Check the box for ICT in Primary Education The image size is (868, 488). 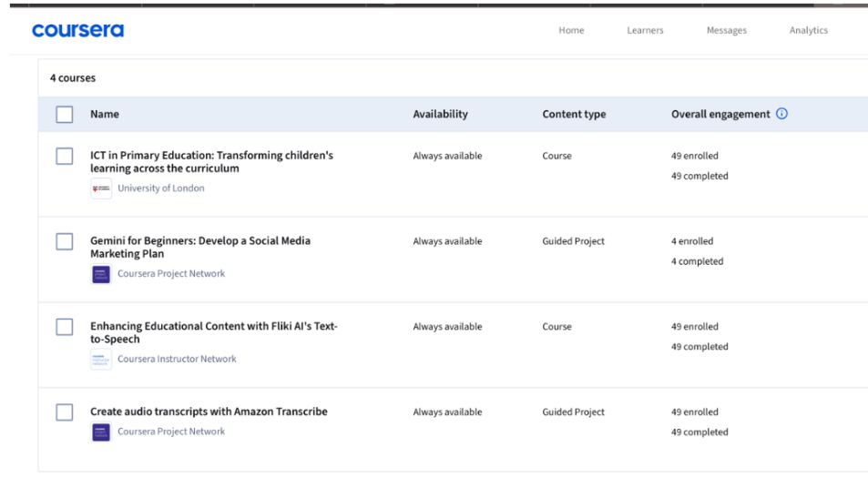pos(65,156)
